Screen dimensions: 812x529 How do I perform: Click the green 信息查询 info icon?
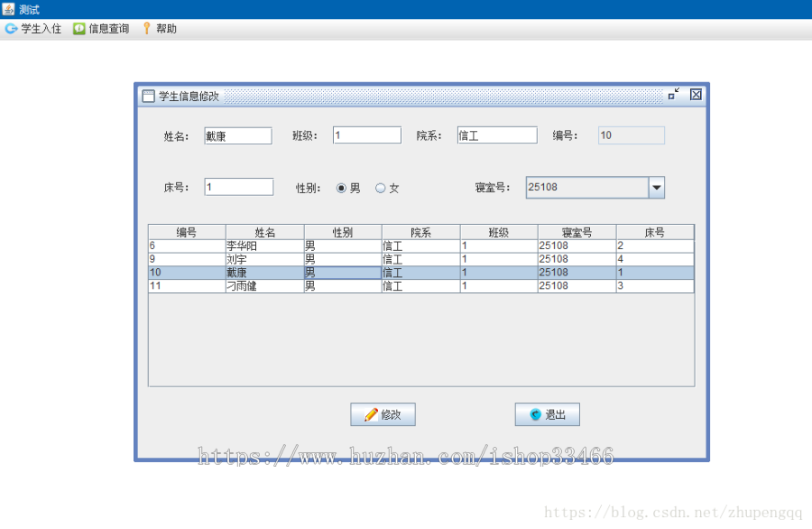click(79, 28)
